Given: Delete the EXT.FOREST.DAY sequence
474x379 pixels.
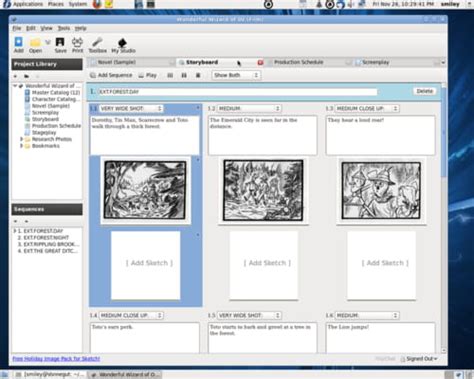Looking at the screenshot, I should coord(424,91).
